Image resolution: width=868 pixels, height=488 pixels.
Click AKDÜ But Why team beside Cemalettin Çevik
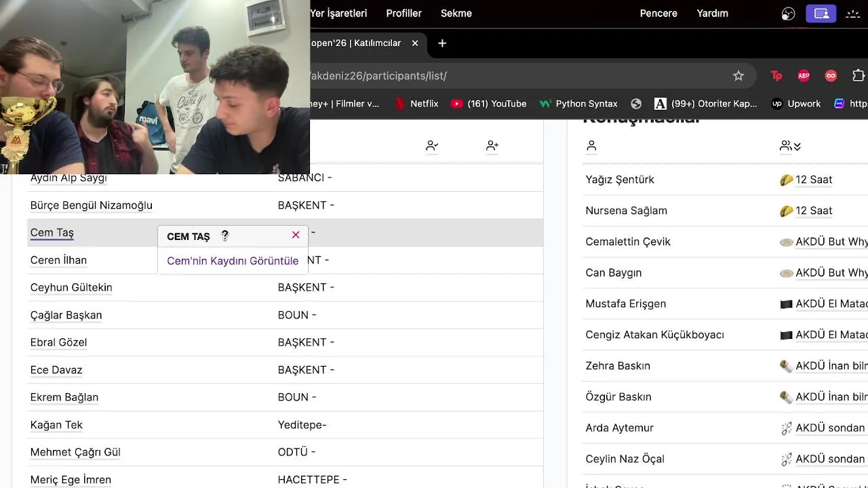pyautogui.click(x=831, y=242)
